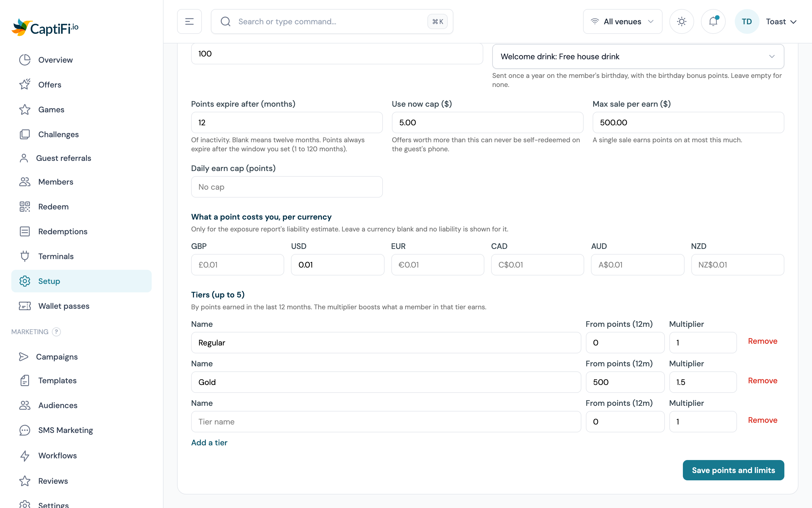The width and height of the screenshot is (812, 508).
Task: Open the Templates page
Action: pyautogui.click(x=81, y=380)
